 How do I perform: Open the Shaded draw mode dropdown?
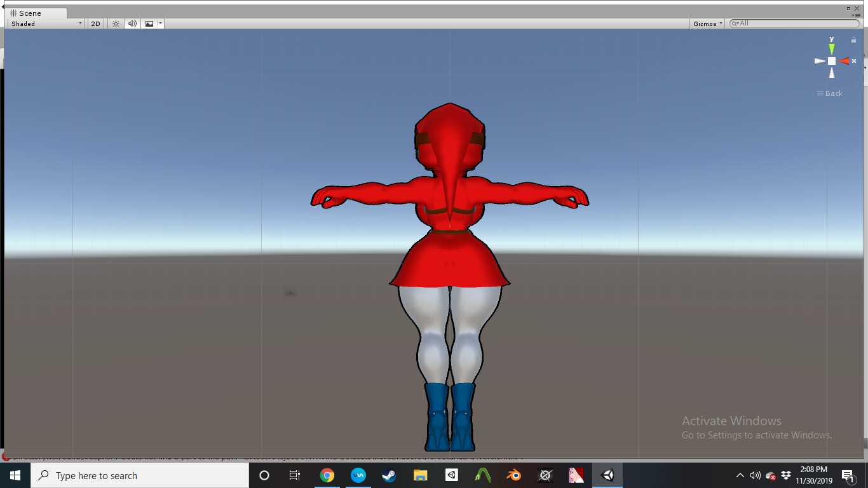click(46, 24)
